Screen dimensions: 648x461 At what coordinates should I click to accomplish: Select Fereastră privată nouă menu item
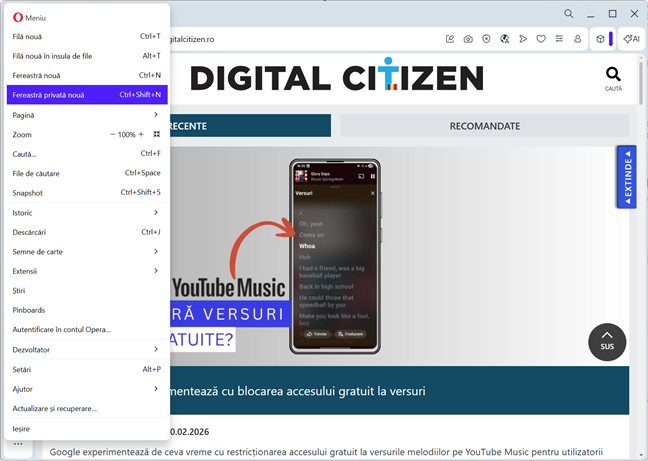pos(85,94)
